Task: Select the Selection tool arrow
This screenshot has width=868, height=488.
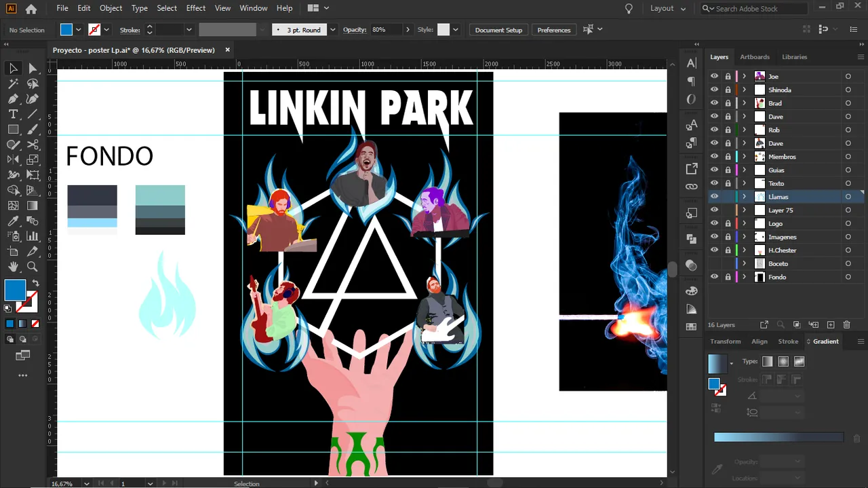Action: tap(13, 68)
